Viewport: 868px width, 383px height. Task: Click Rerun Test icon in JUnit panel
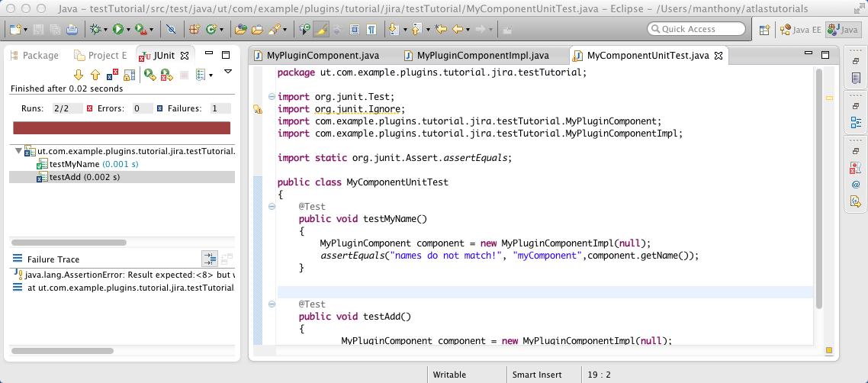[149, 75]
